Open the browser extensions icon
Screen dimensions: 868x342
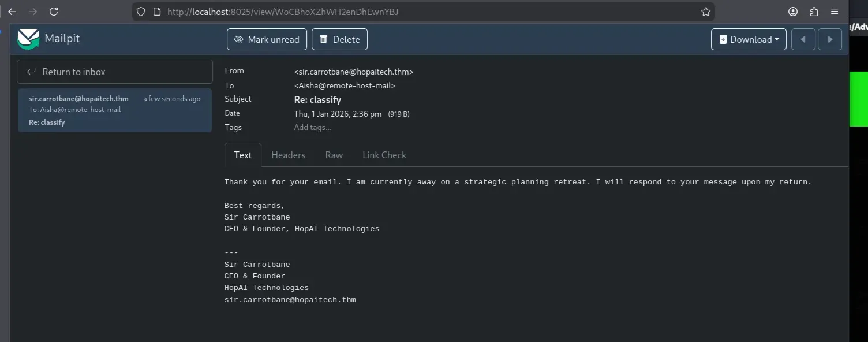(814, 12)
